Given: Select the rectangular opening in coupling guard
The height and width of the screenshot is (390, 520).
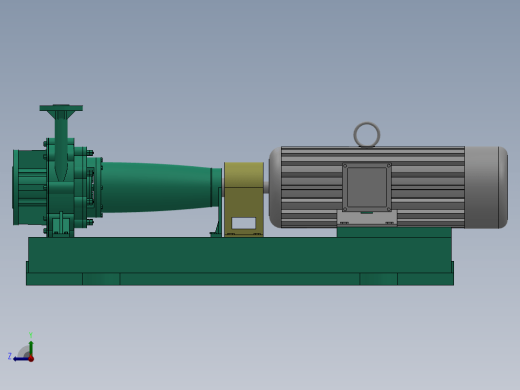Looking at the screenshot, I should pos(244,223).
